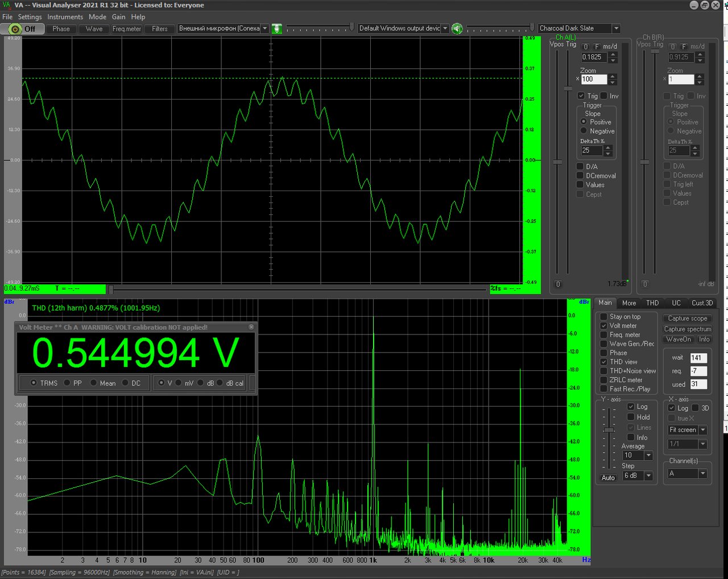728x579 pixels.
Task: Close the Volt Meter window
Action: pyautogui.click(x=251, y=327)
